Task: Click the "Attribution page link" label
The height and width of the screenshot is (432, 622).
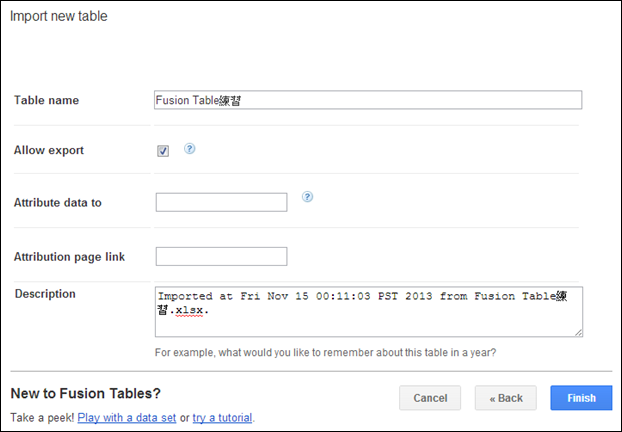Action: tap(68, 257)
